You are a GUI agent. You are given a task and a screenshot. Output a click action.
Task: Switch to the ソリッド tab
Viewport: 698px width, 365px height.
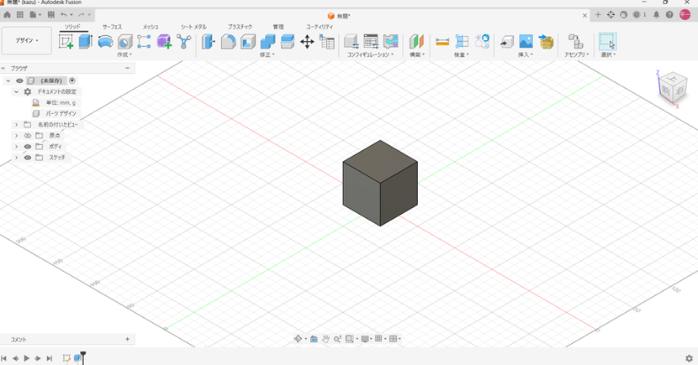(73, 27)
